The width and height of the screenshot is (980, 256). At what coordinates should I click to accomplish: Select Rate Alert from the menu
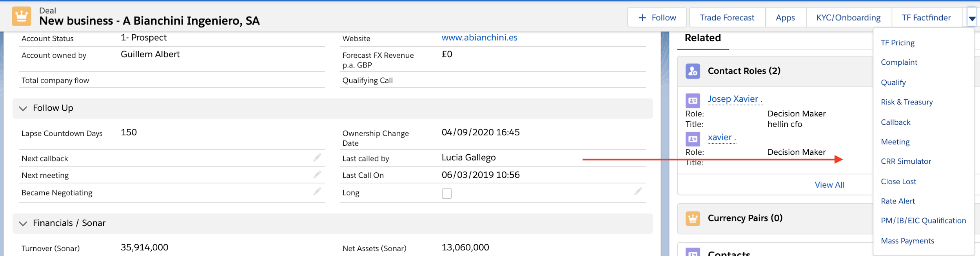point(898,201)
